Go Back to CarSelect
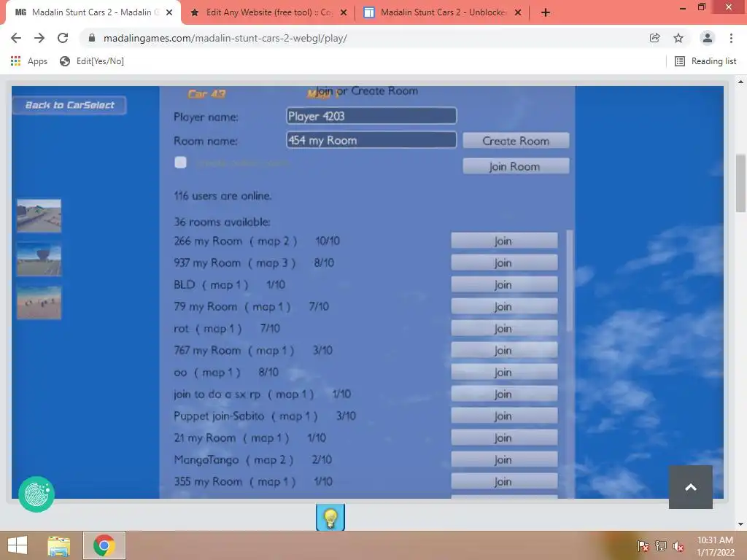 click(69, 105)
